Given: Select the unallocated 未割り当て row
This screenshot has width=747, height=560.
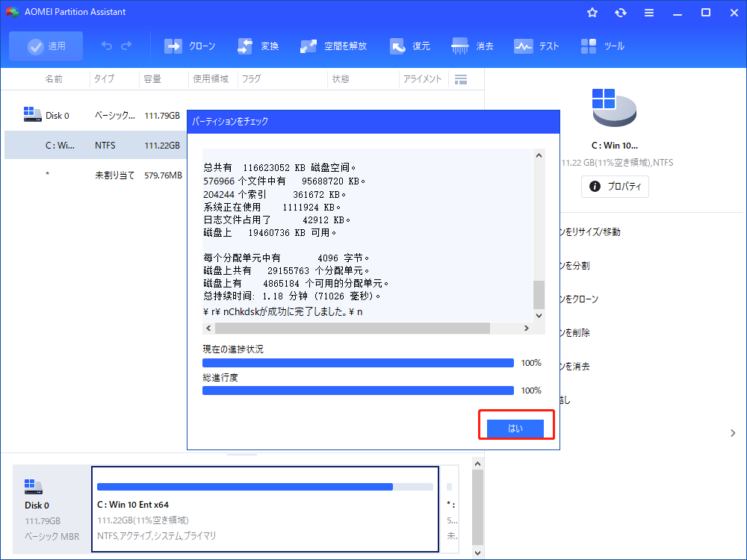Looking at the screenshot, I should tap(96, 175).
